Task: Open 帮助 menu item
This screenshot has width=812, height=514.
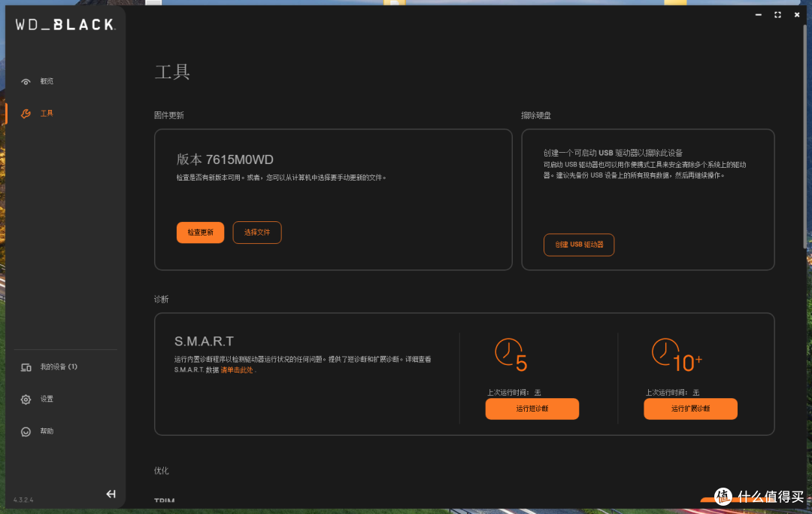Action: (47, 431)
